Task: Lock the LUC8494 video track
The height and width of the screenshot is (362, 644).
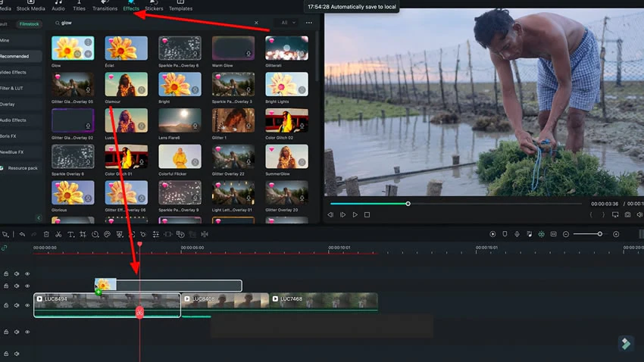Action: 6,305
